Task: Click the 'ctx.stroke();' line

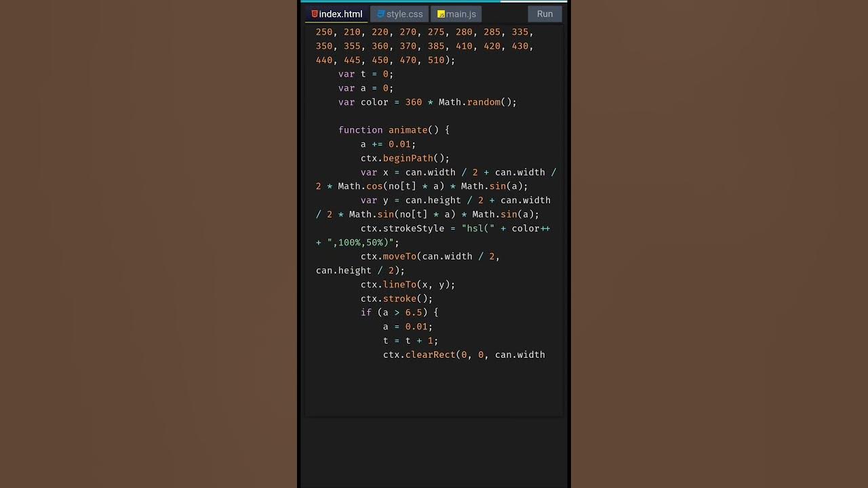Action: click(397, 298)
